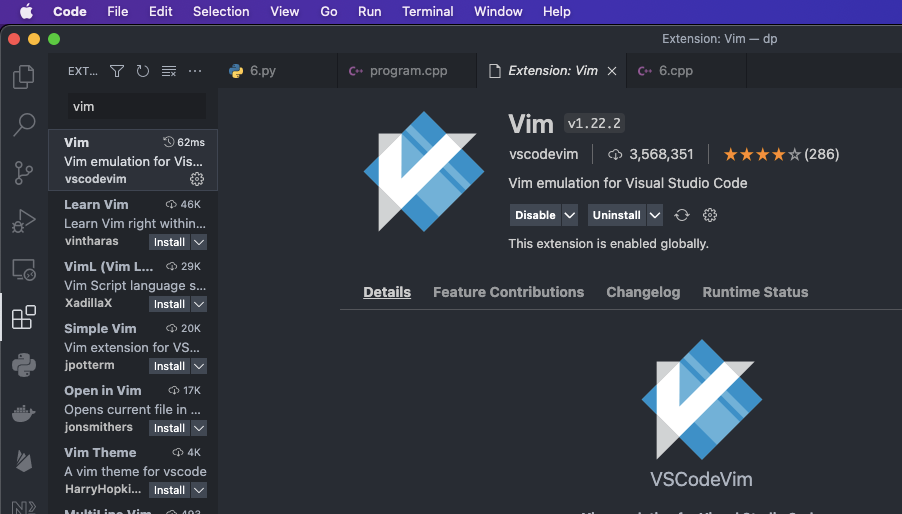Image resolution: width=902 pixels, height=514 pixels.
Task: Open the vscodevim publisher link
Action: (x=543, y=154)
